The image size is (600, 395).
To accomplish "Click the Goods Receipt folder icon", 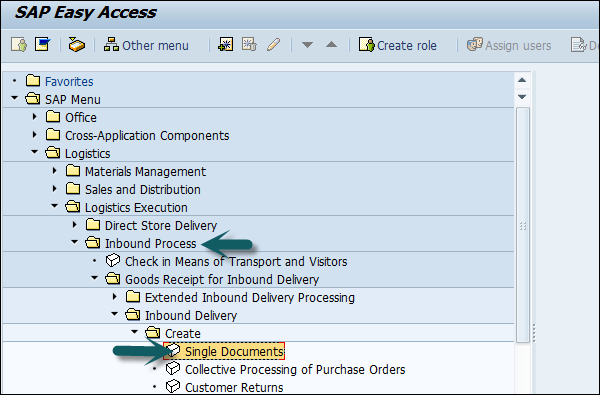I will 112,279.
